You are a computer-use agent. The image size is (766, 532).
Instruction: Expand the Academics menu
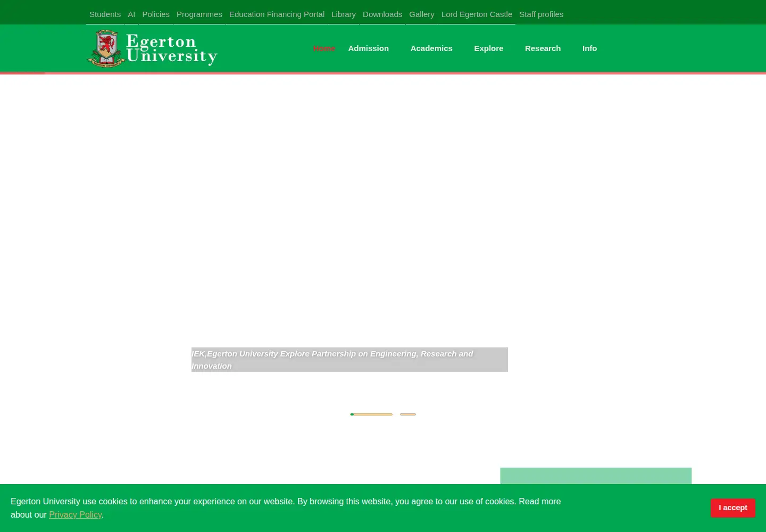click(x=431, y=48)
